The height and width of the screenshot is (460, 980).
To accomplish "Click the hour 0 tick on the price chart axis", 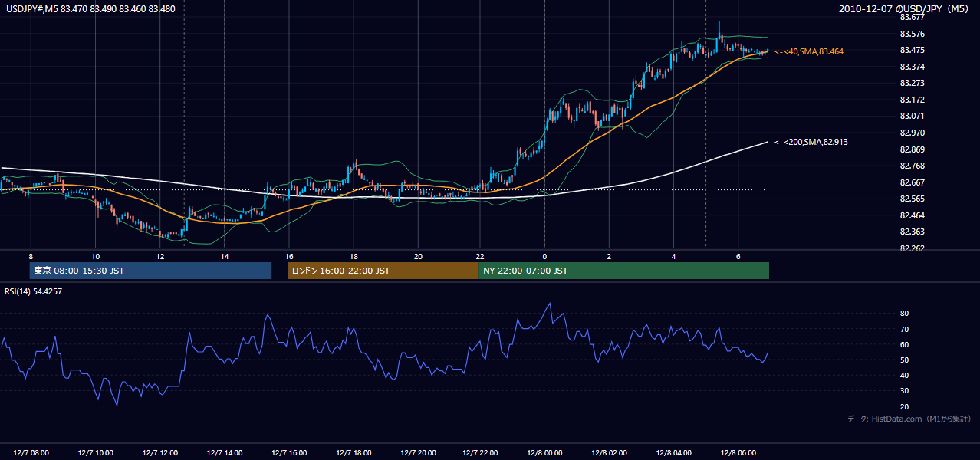I will 544,256.
